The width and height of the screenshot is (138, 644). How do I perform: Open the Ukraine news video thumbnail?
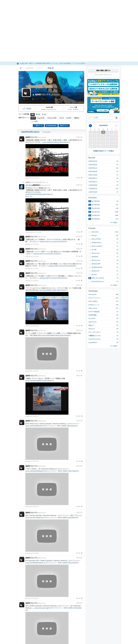coord(47,308)
